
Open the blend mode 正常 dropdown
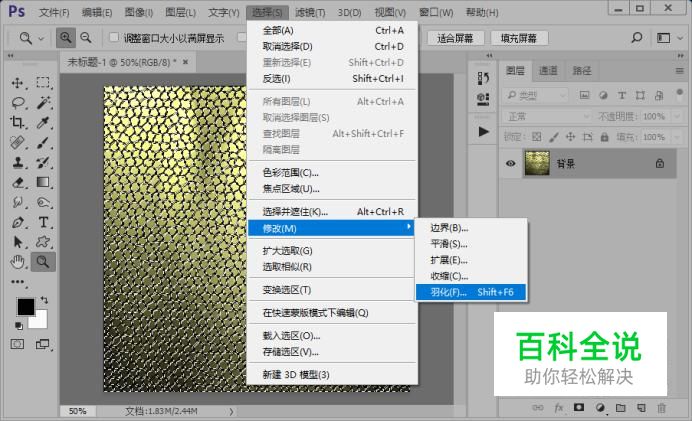tap(547, 117)
